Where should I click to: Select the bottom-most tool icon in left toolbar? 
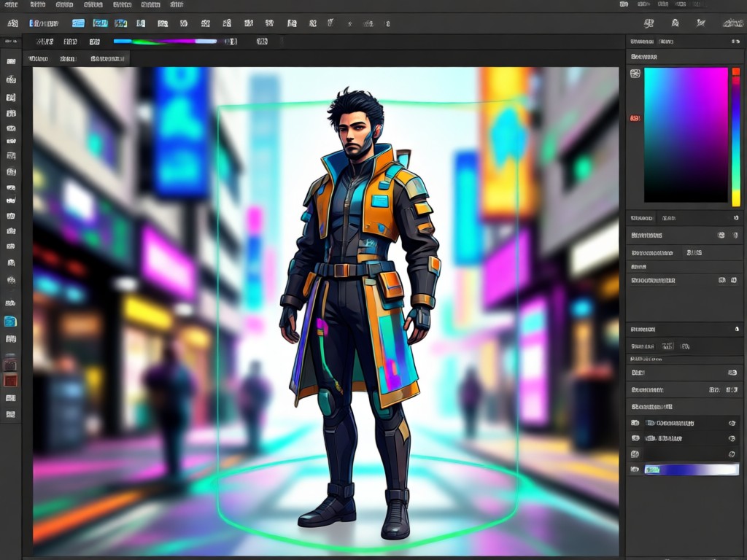click(10, 414)
